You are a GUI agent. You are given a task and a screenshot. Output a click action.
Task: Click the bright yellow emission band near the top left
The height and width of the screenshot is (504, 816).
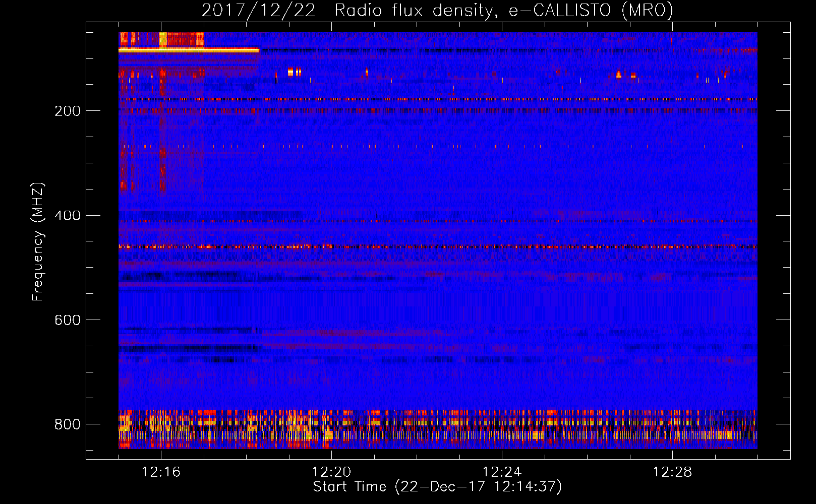[189, 50]
